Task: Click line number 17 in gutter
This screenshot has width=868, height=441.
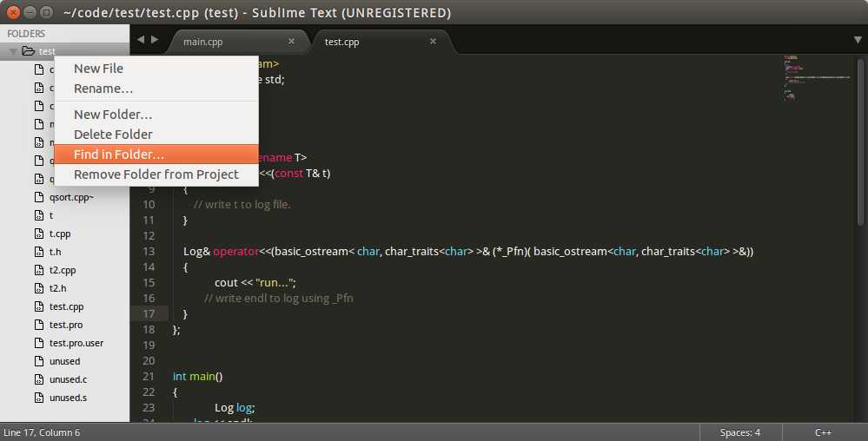Action: pyautogui.click(x=149, y=313)
